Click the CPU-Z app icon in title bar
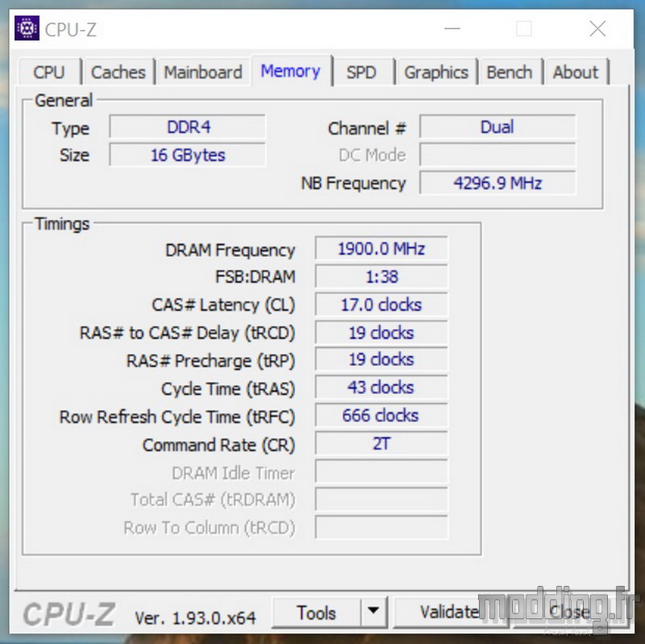The width and height of the screenshot is (645, 644). [27, 28]
